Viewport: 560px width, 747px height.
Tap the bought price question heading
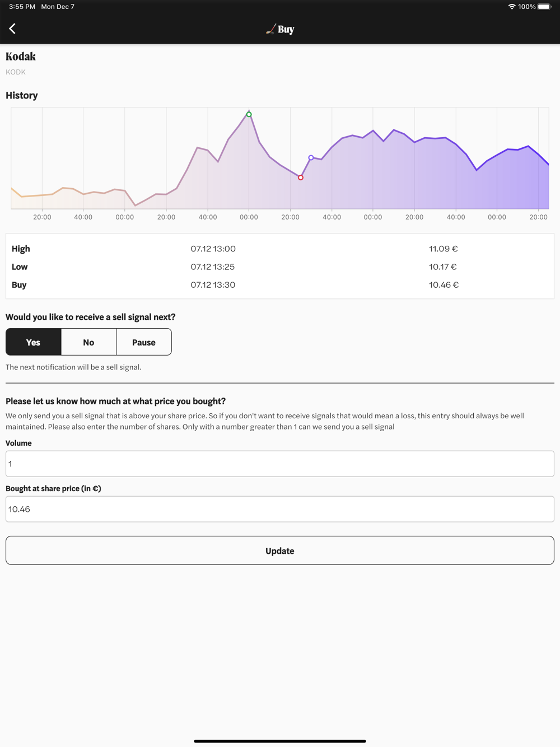coord(115,401)
